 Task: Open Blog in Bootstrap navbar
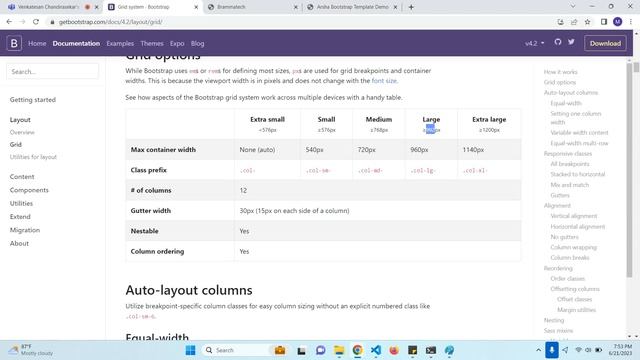(198, 43)
